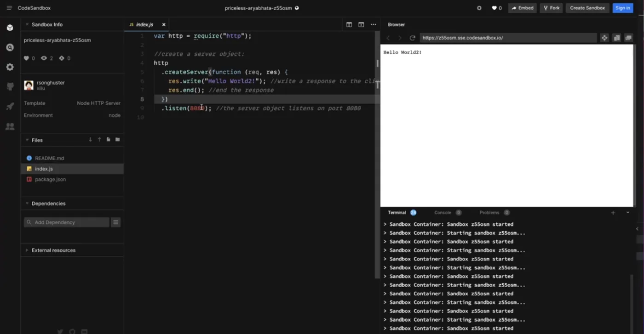Screen dimensions: 644x334
Task: Click the preview window toggle icon
Action: (x=361, y=25)
